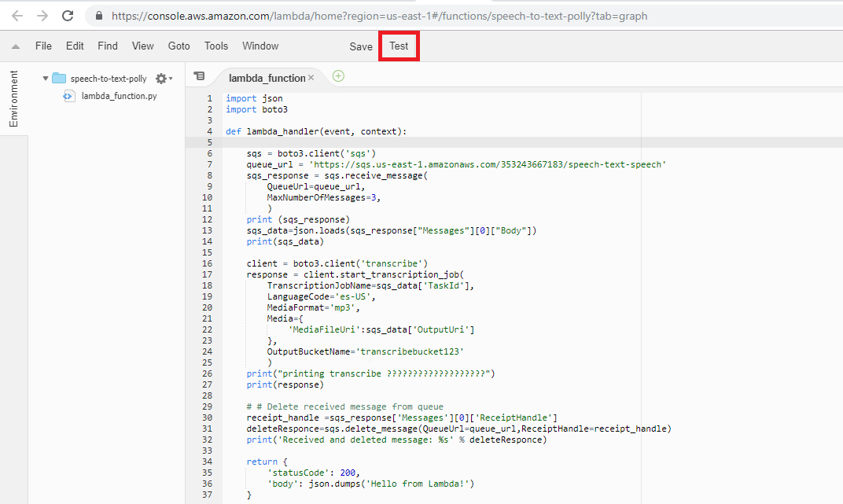Save the Lambda function code
This screenshot has width=843, height=504.
click(x=361, y=46)
